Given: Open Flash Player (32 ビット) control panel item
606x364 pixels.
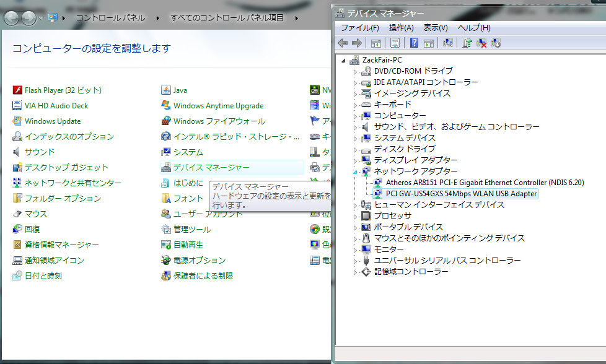Looking at the screenshot, I should [x=57, y=90].
